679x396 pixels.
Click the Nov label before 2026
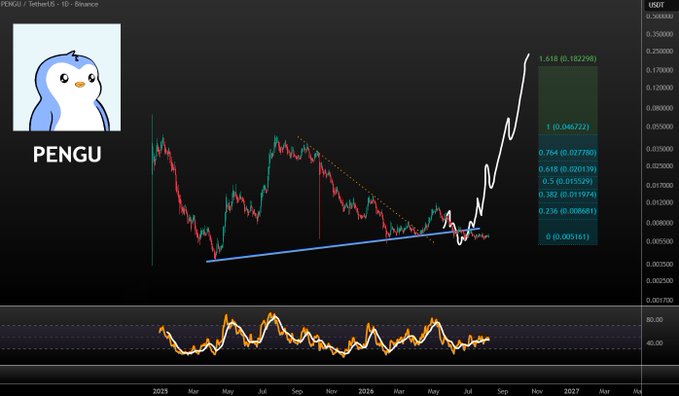331,391
